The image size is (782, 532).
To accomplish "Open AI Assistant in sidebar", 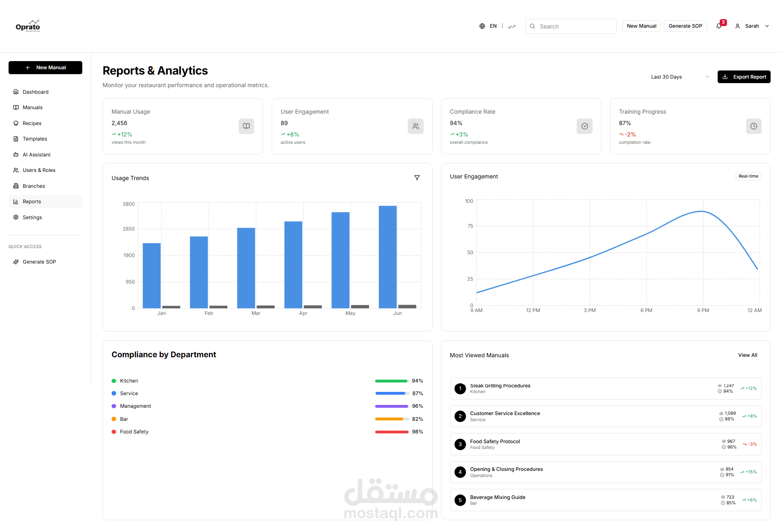I will (37, 155).
